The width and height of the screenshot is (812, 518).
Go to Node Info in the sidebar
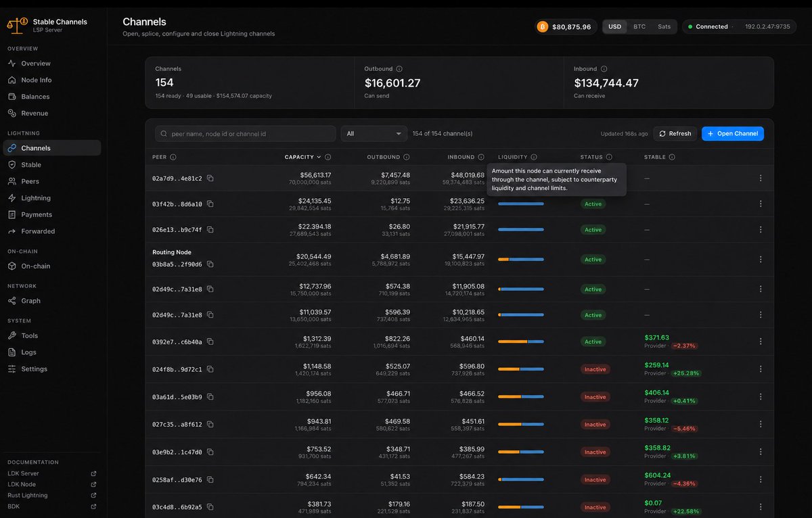(x=52, y=80)
